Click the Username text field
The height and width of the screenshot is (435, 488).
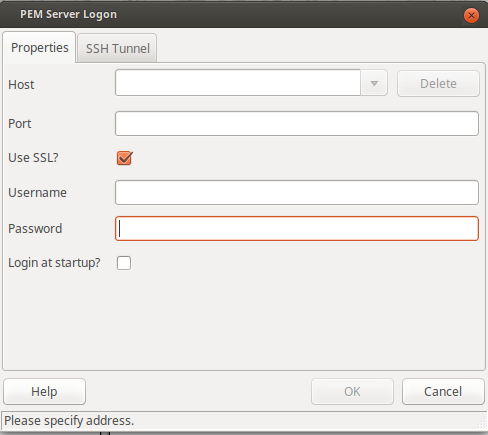[x=297, y=193]
